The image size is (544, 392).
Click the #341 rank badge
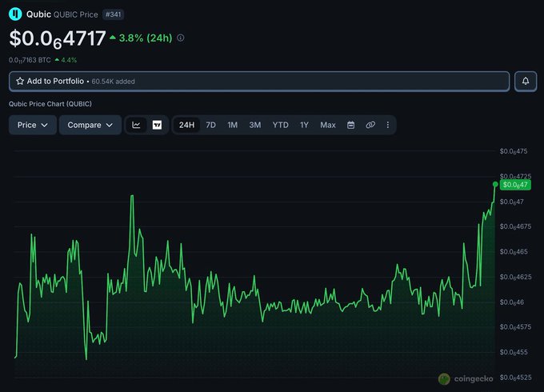click(114, 14)
